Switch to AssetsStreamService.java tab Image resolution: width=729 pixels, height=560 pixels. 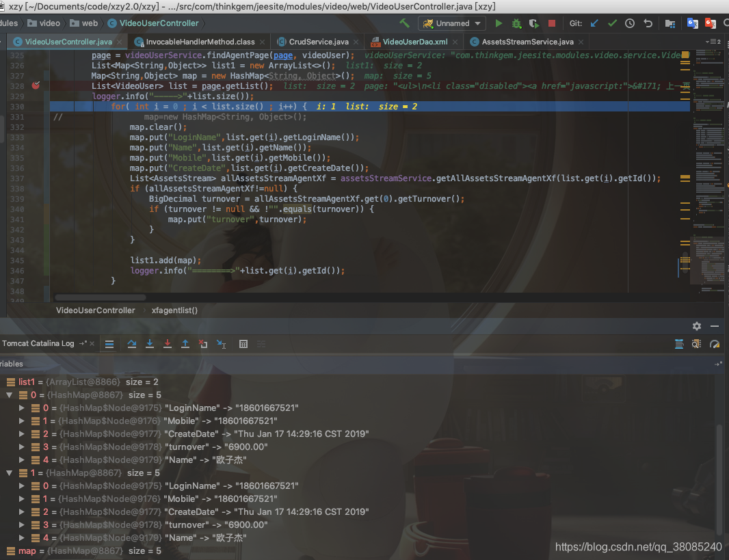(527, 42)
